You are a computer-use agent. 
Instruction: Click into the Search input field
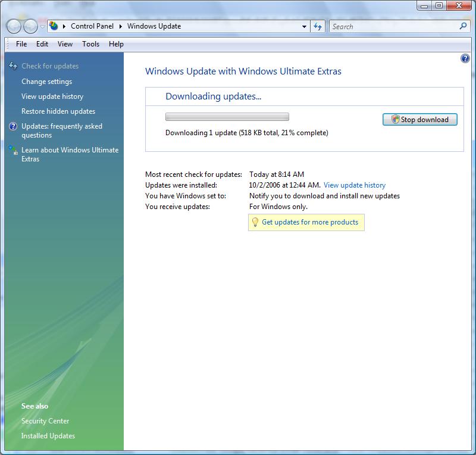coord(393,26)
